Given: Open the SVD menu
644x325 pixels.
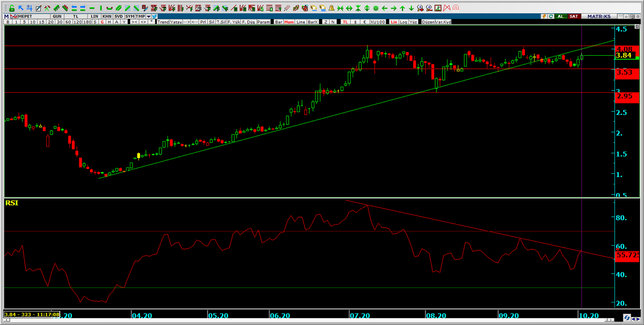Looking at the screenshot, I should click(x=119, y=16).
